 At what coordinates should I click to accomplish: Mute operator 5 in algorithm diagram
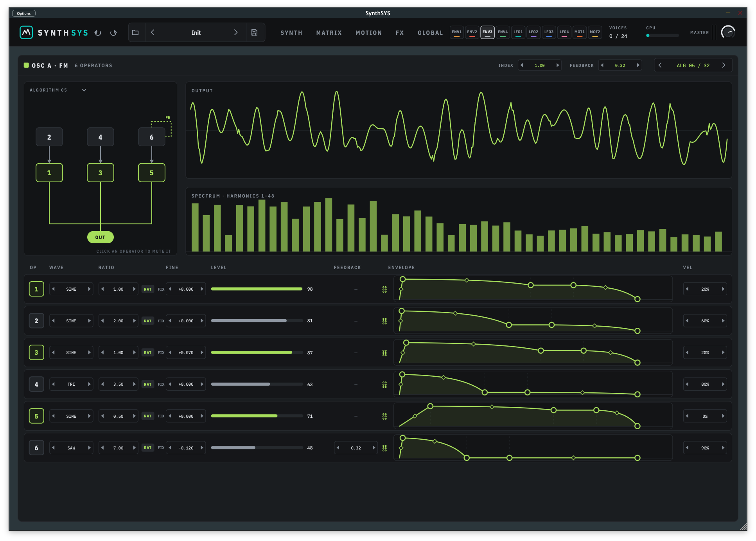click(x=152, y=173)
